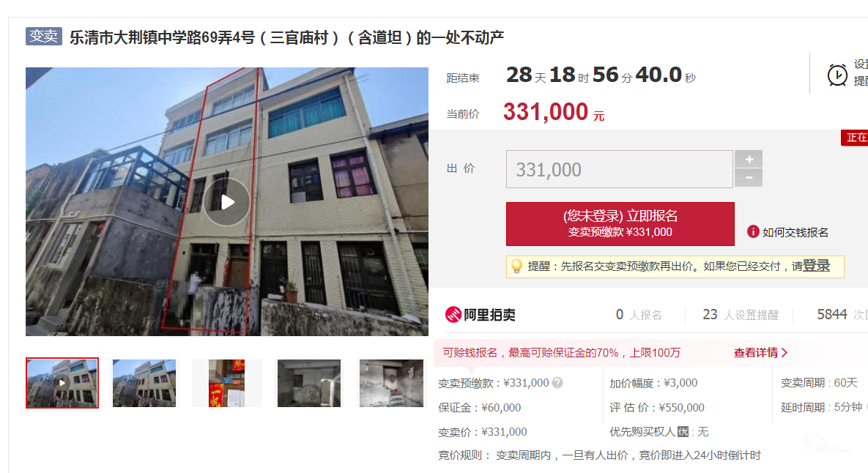Image resolution: width=868 pixels, height=473 pixels.
Task: Click the question mark next to 变卖预缴款
Action: 557,383
